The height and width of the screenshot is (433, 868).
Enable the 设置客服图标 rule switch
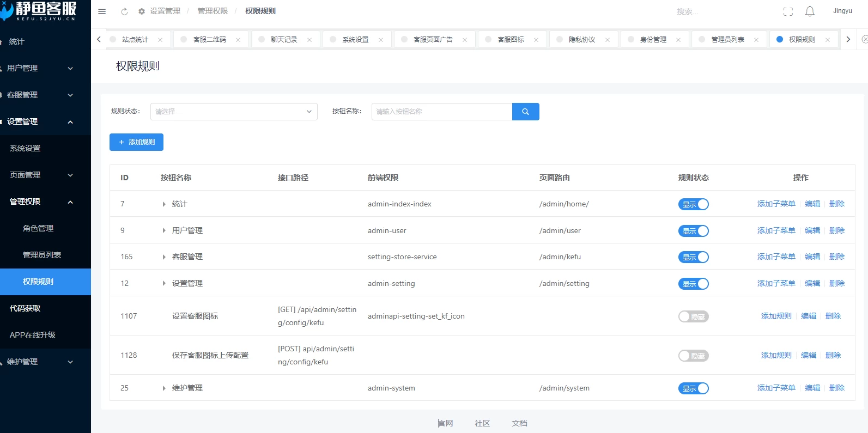point(693,316)
